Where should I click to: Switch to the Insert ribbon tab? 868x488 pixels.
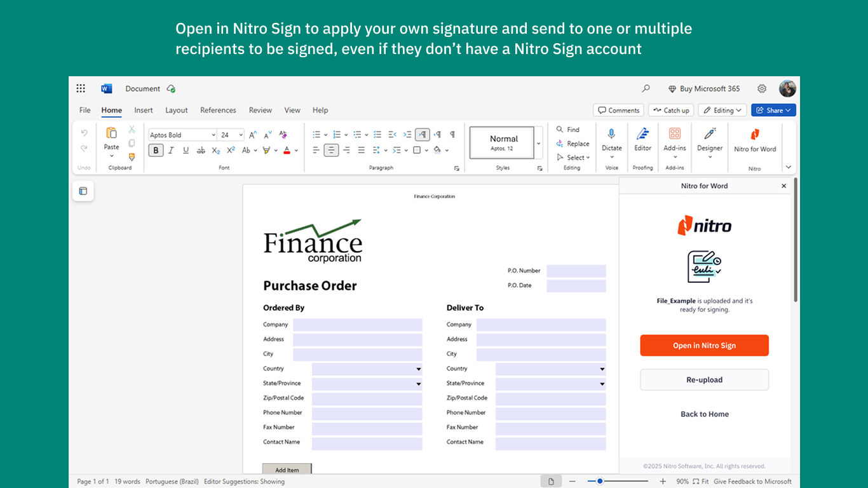144,110
